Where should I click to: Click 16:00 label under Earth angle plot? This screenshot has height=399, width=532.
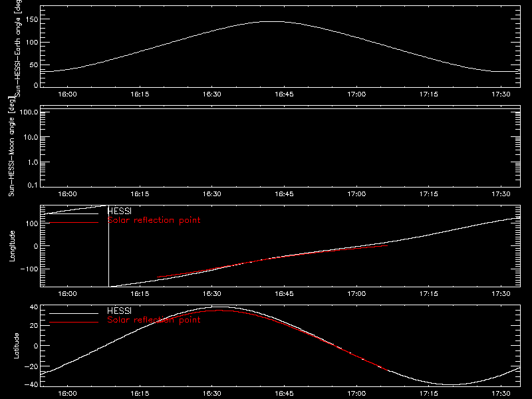pos(67,94)
